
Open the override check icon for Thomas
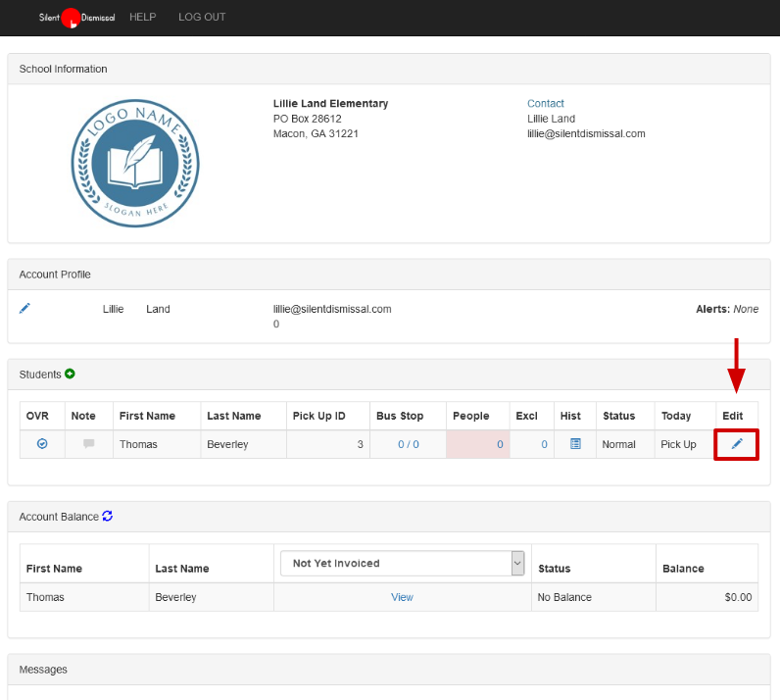(x=42, y=444)
